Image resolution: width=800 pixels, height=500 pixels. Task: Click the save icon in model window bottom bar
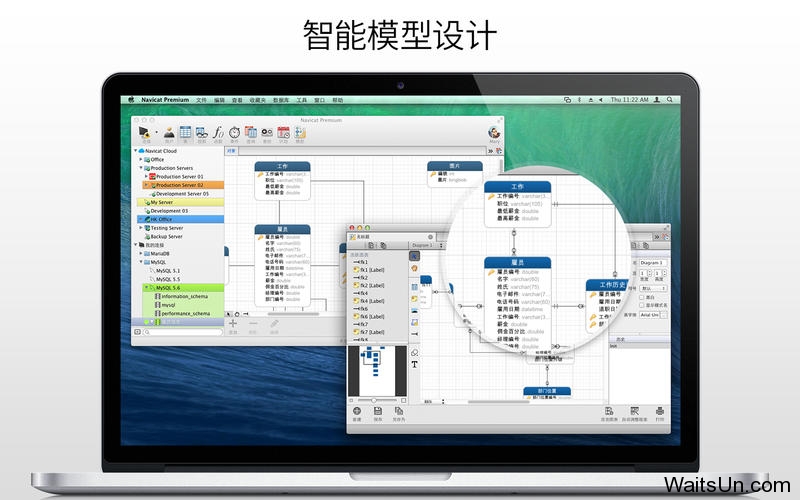pyautogui.click(x=378, y=411)
